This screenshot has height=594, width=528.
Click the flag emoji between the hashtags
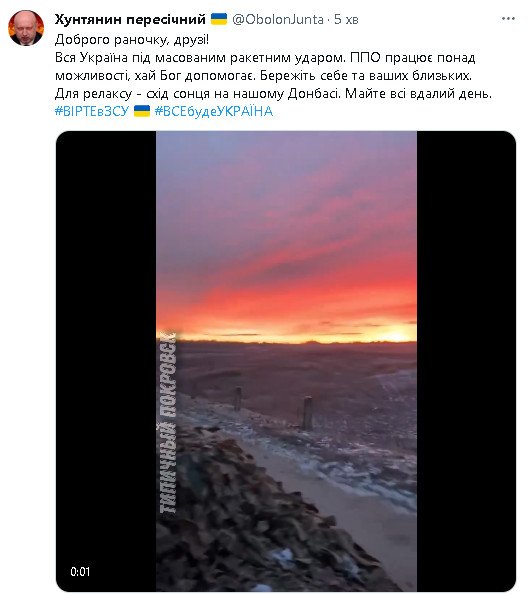pyautogui.click(x=142, y=111)
